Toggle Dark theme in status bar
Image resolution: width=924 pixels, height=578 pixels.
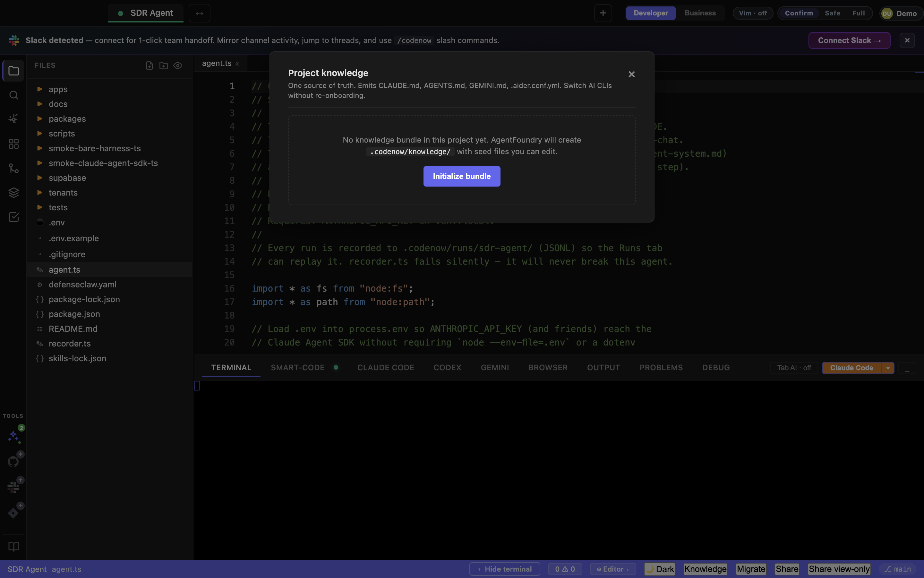pyautogui.click(x=660, y=569)
